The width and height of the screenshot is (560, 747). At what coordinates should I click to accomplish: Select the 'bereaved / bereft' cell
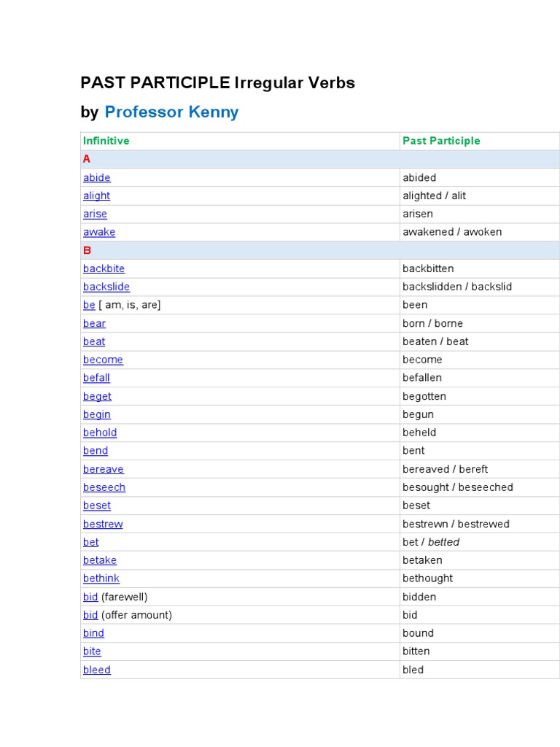(480, 469)
